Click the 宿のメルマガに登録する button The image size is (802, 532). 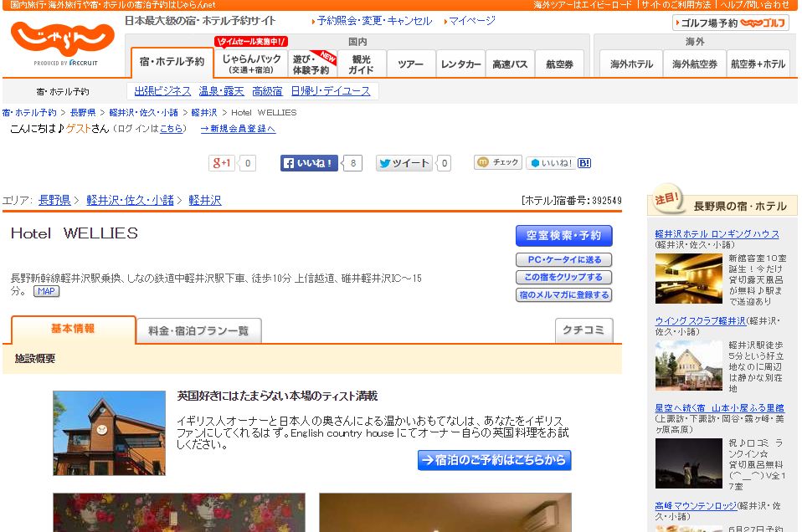(563, 295)
